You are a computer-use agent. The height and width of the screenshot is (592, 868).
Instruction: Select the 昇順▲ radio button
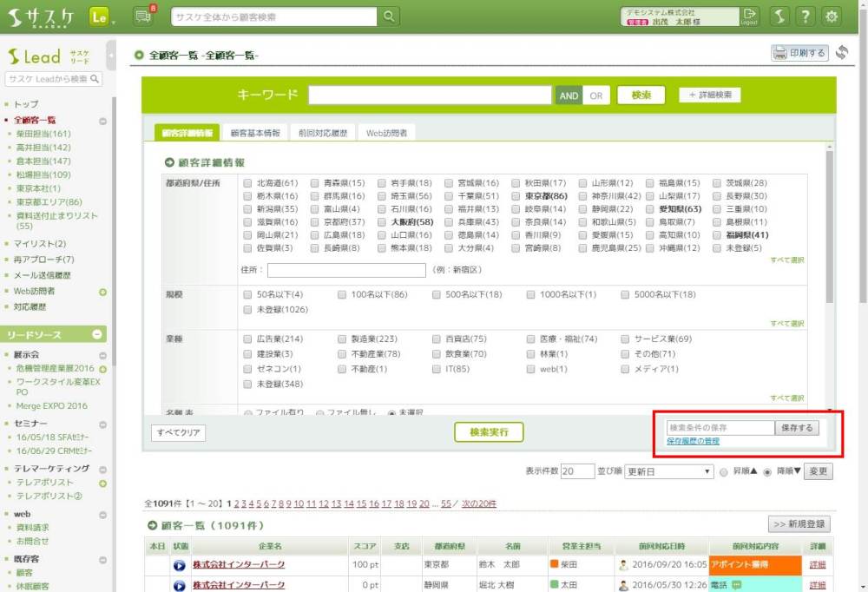coord(725,471)
